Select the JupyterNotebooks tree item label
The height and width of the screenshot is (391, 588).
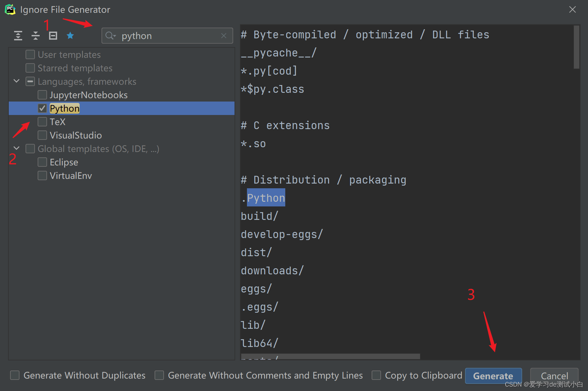pyautogui.click(x=89, y=95)
